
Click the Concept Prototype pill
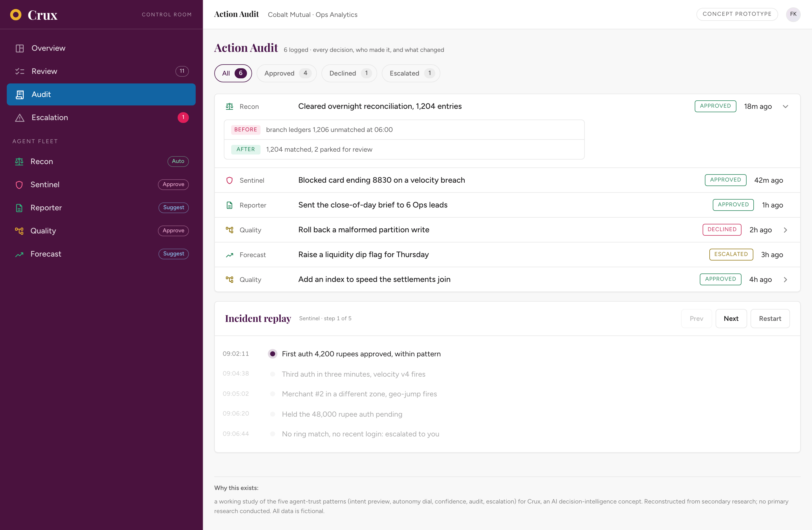coord(737,14)
